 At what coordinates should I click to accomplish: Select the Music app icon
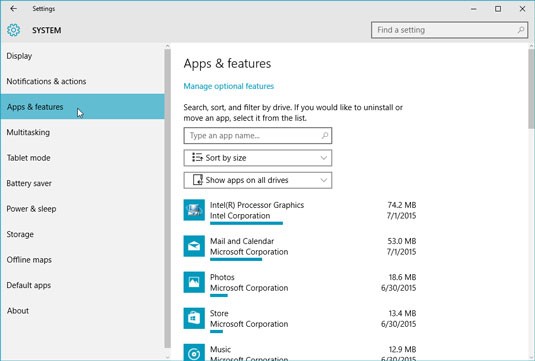194,352
